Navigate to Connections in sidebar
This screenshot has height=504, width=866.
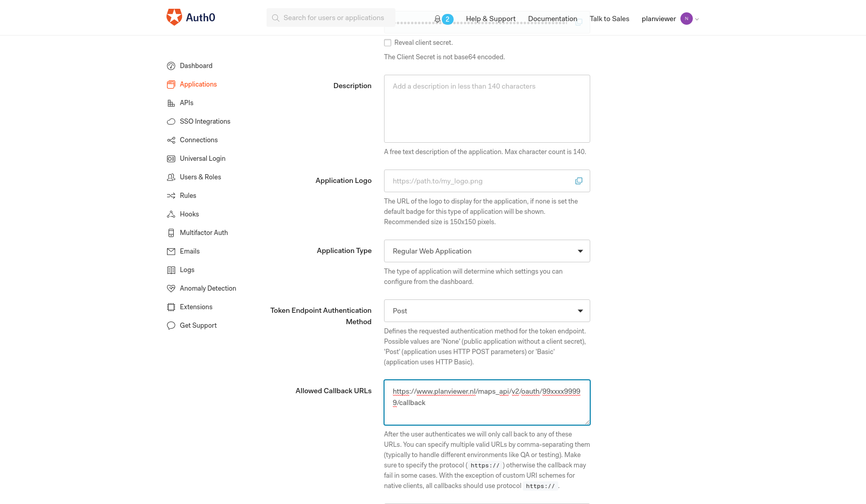click(x=198, y=140)
